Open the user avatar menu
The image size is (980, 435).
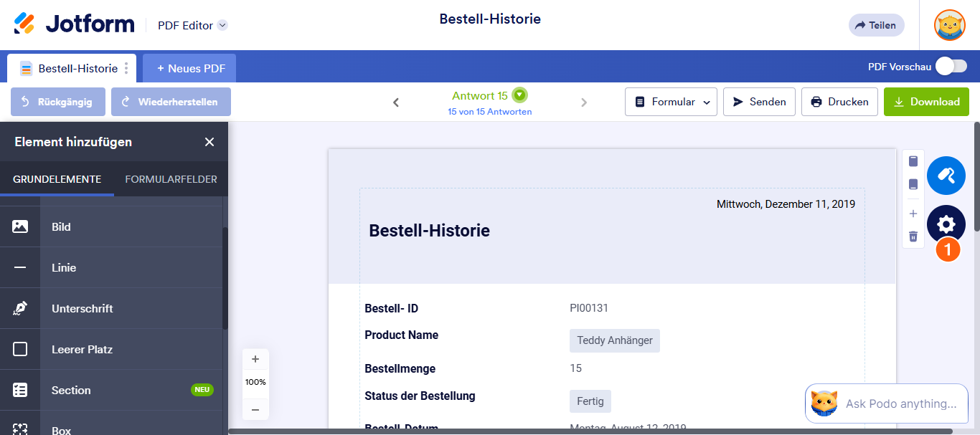tap(949, 25)
